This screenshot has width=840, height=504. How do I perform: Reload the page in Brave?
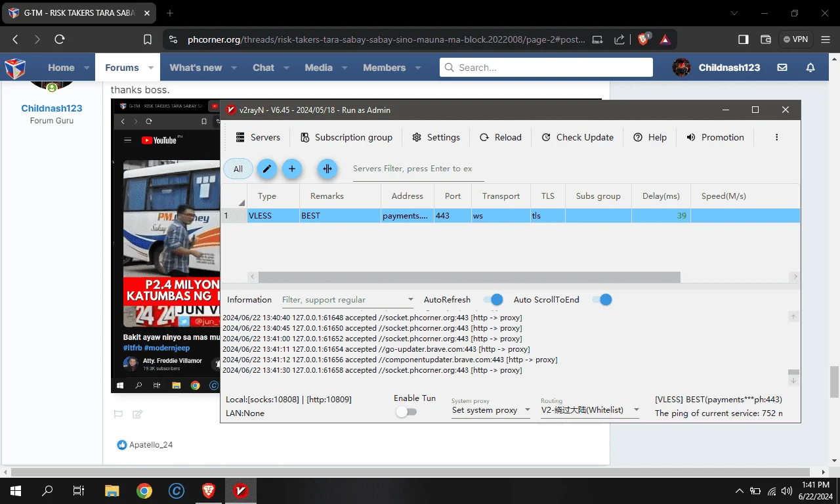coord(59,39)
